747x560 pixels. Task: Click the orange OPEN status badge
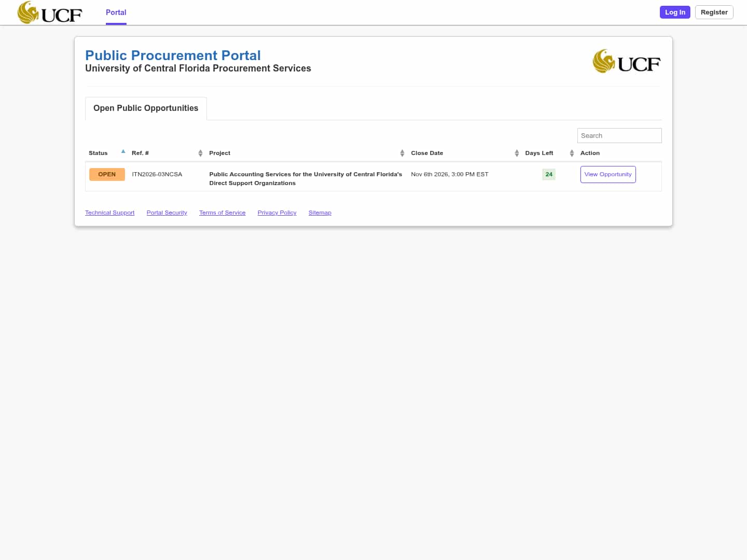coord(107,174)
